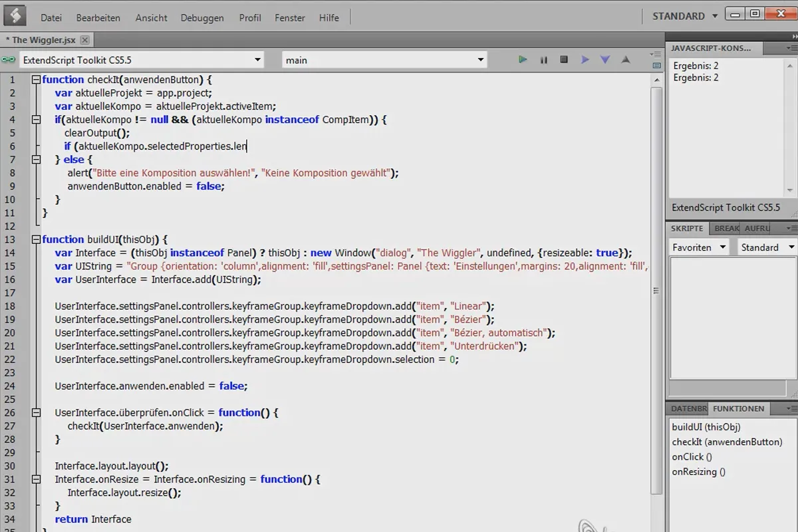Close The Wiggler.jsx tab
The width and height of the screenshot is (798, 532).
[84, 40]
